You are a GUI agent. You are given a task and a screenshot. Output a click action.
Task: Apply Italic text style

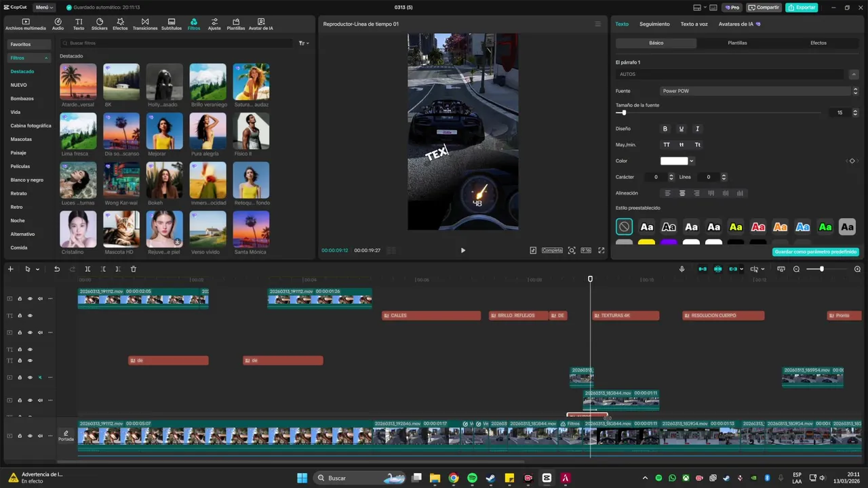697,129
